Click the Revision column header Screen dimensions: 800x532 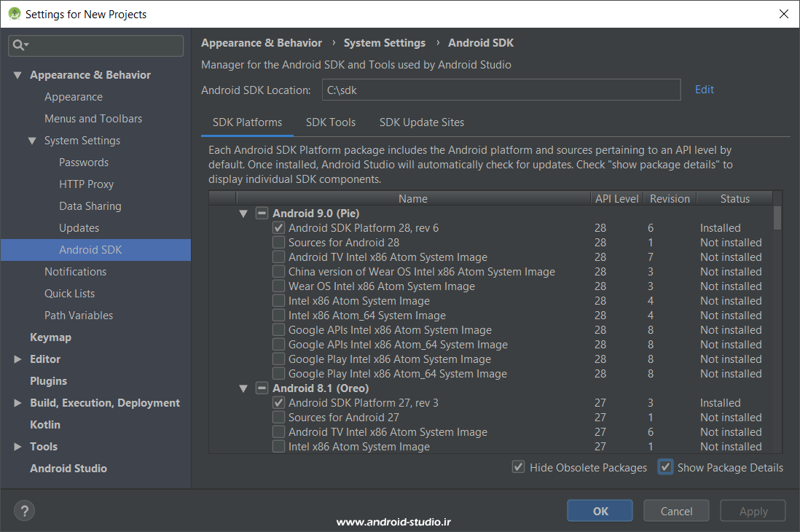pyautogui.click(x=670, y=199)
